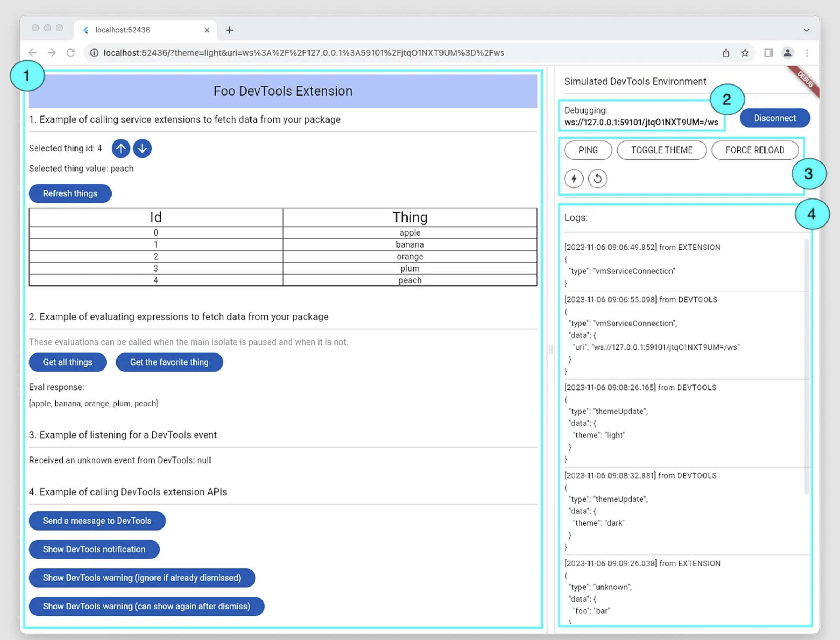Click Refresh things

pyautogui.click(x=70, y=193)
